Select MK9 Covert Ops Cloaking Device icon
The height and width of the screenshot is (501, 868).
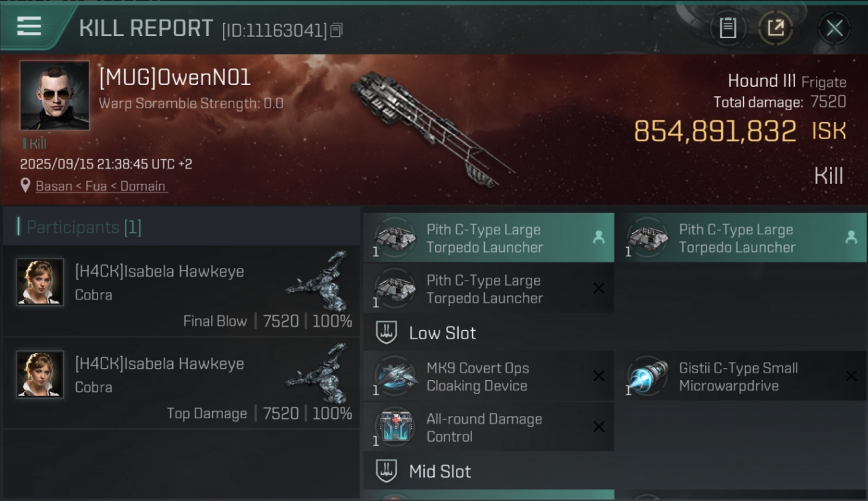point(396,376)
